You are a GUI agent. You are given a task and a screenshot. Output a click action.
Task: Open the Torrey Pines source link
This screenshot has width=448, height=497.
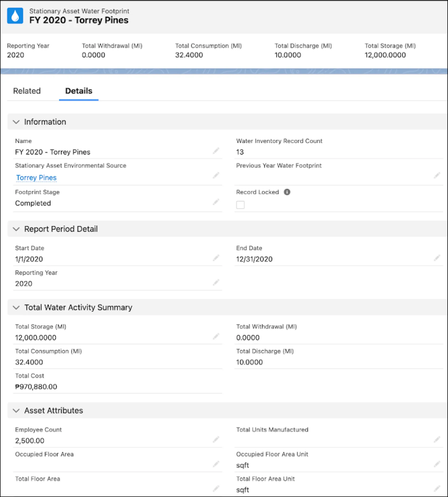(36, 178)
